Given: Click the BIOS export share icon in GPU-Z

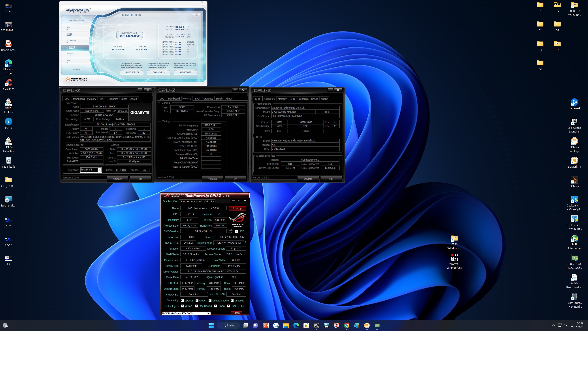Looking at the screenshot, I should point(230,231).
